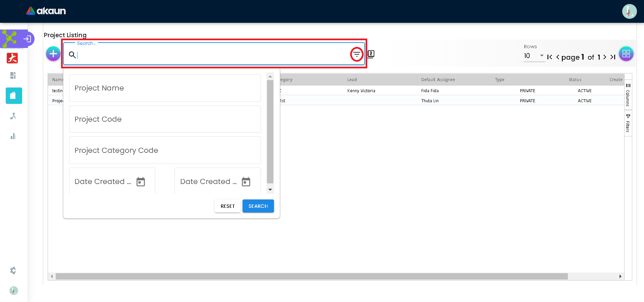Select the Thuta Lin assignee cell
This screenshot has width=644, height=302.
point(430,101)
